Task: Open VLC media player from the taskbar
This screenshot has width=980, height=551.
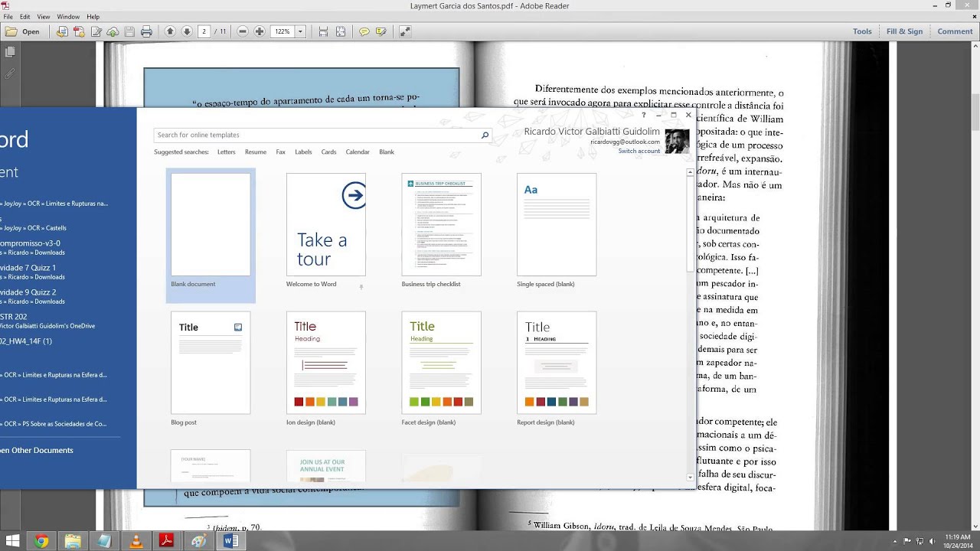Action: (x=136, y=541)
